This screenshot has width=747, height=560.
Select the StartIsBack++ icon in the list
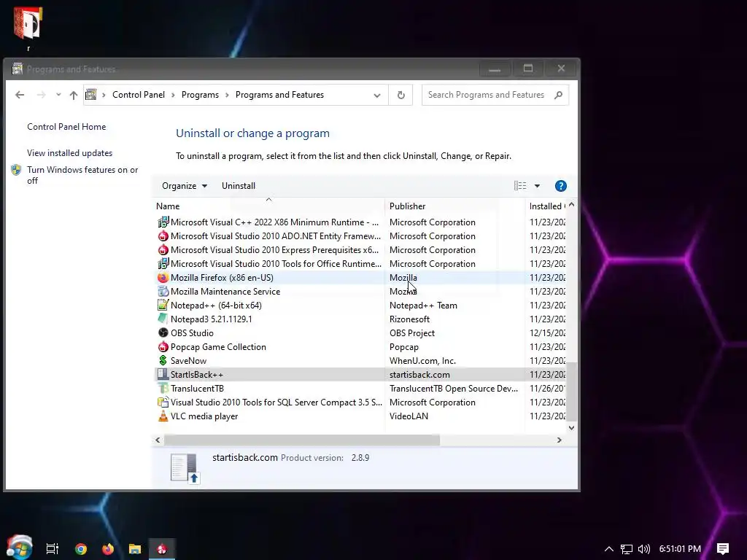[x=163, y=374]
